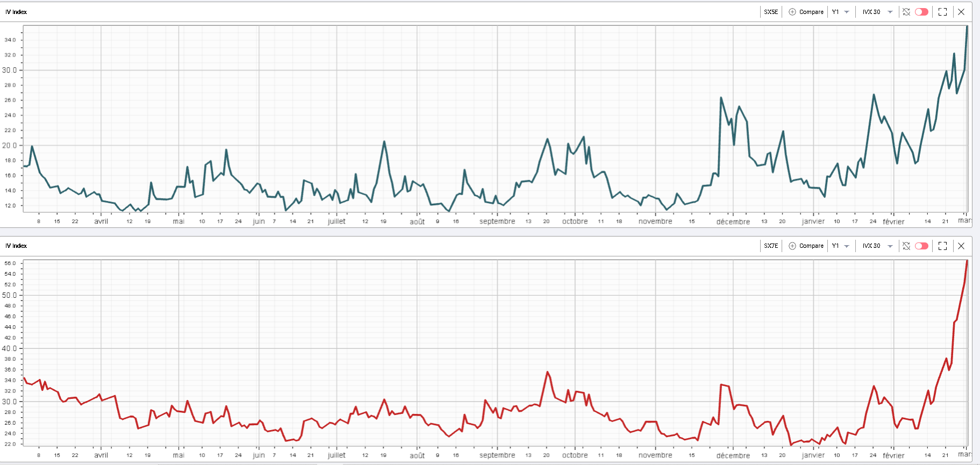980x465 pixels.
Task: Click the SX7E ticker field
Action: pos(771,246)
